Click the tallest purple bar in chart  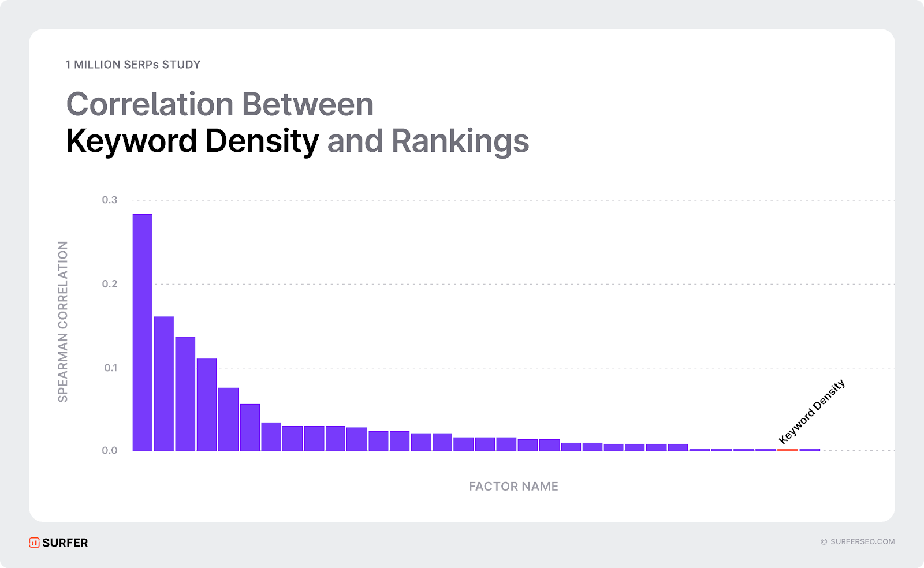(x=143, y=332)
